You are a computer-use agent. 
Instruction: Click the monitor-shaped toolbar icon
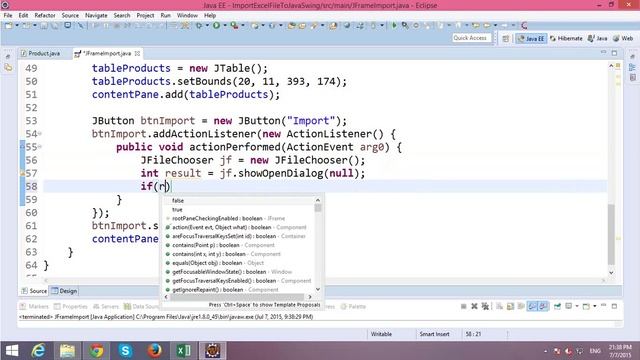pyautogui.click(x=67, y=25)
